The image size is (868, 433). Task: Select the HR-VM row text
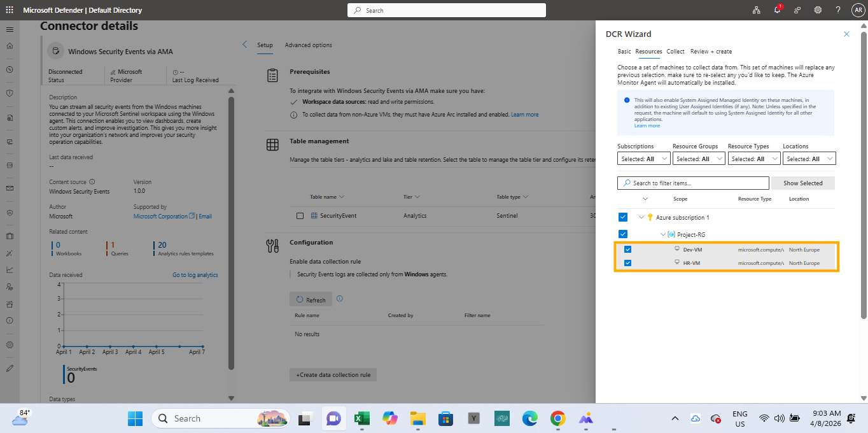pyautogui.click(x=692, y=263)
